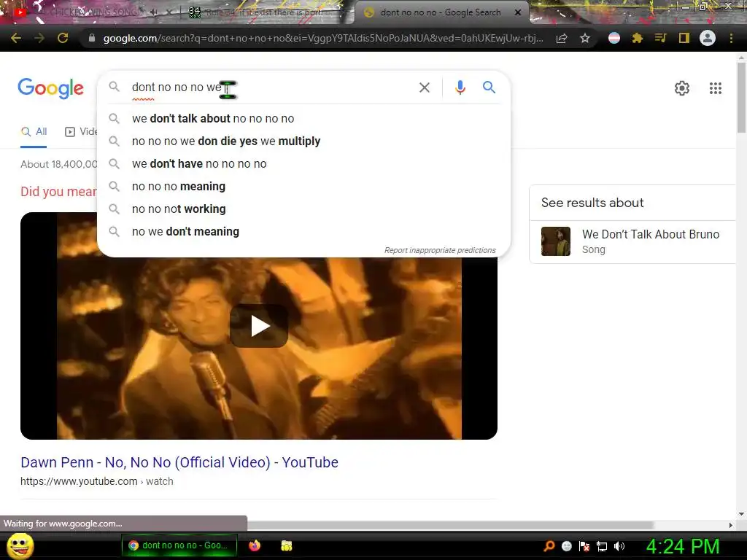Go back with the browser back arrow

(x=16, y=38)
